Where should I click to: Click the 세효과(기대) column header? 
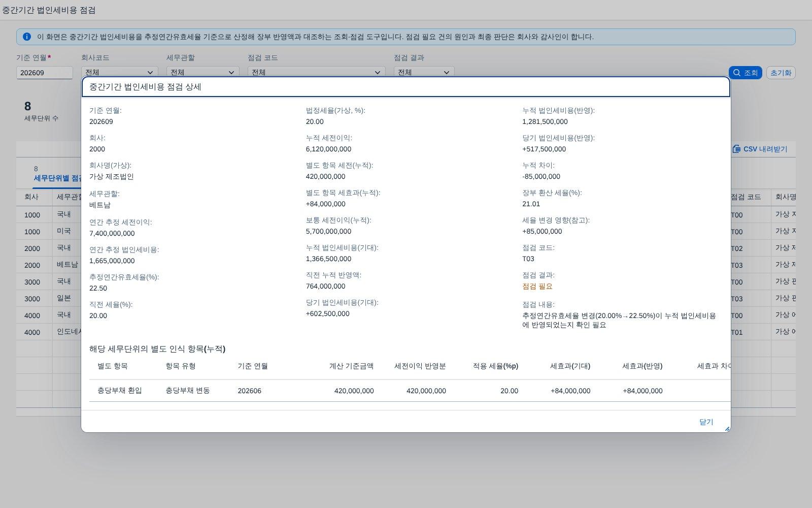coord(570,366)
